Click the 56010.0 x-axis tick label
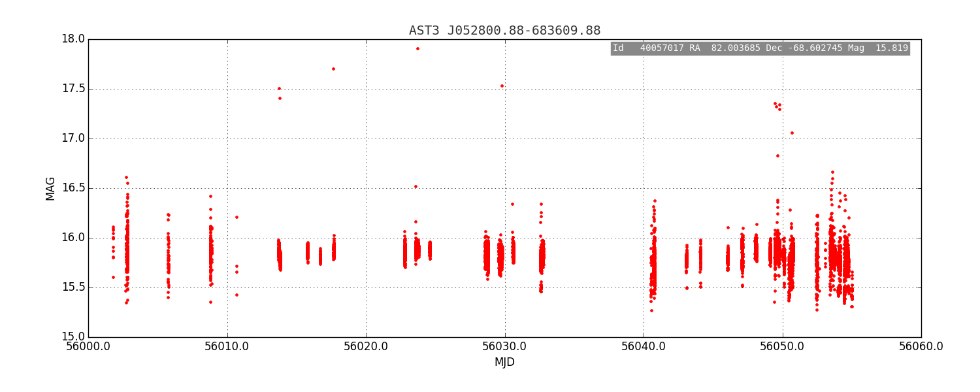980x392 pixels. click(227, 346)
